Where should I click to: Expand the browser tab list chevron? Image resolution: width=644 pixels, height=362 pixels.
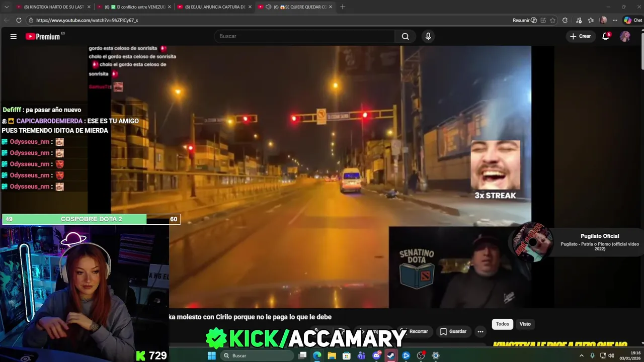click(7, 7)
